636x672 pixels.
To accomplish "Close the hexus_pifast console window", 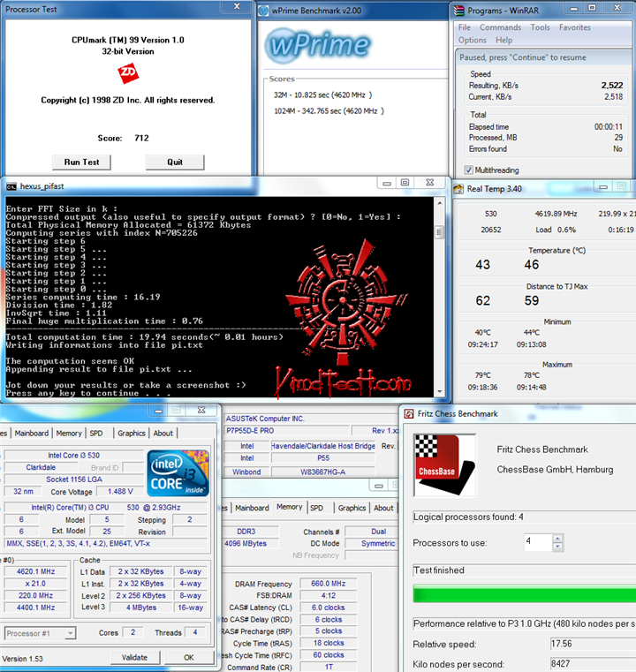I will (x=430, y=183).
